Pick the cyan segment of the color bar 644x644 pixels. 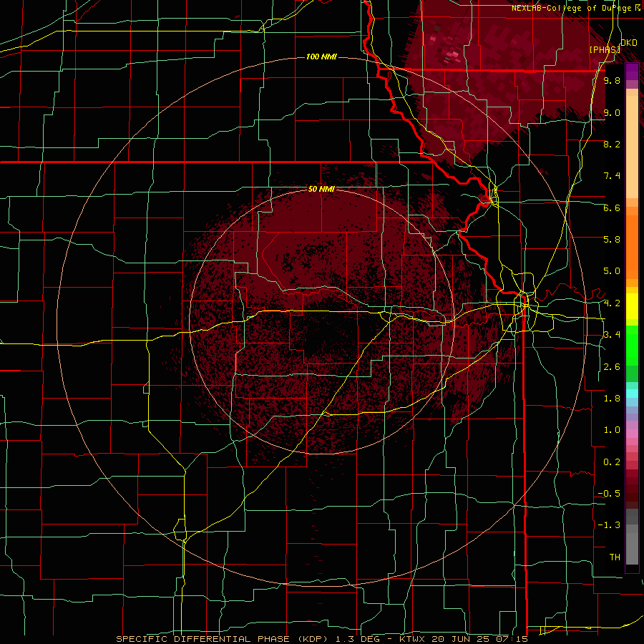(632, 394)
